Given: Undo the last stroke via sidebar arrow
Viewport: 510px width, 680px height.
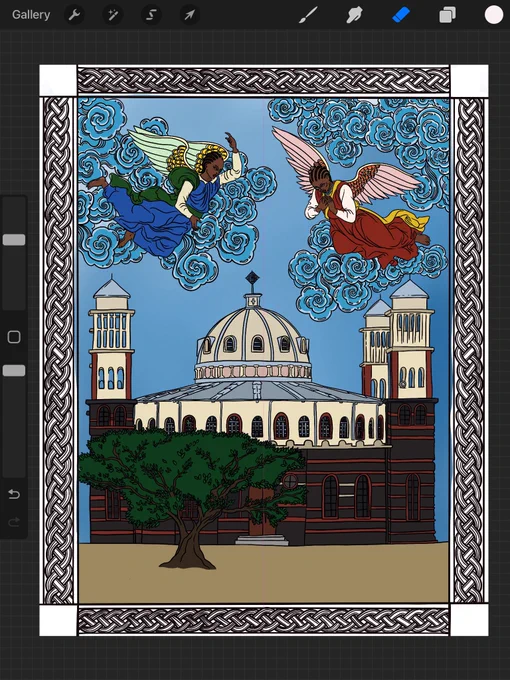Looking at the screenshot, I should coord(14,494).
